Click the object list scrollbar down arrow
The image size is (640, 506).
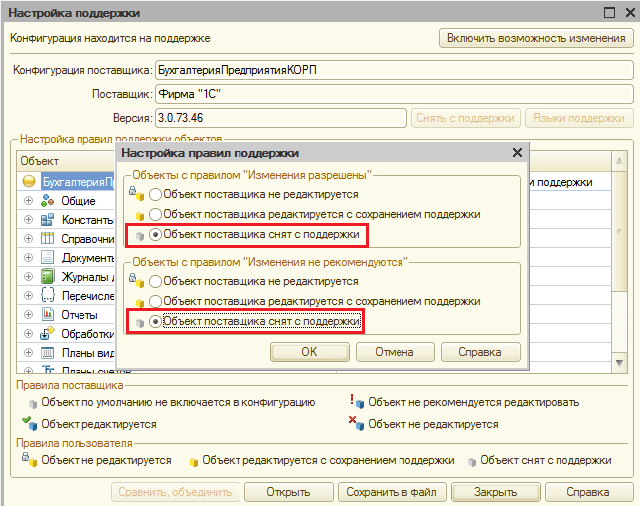(619, 363)
